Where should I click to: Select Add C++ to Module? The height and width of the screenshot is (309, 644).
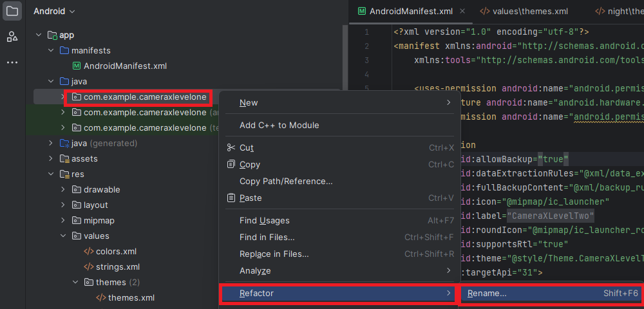pos(279,126)
